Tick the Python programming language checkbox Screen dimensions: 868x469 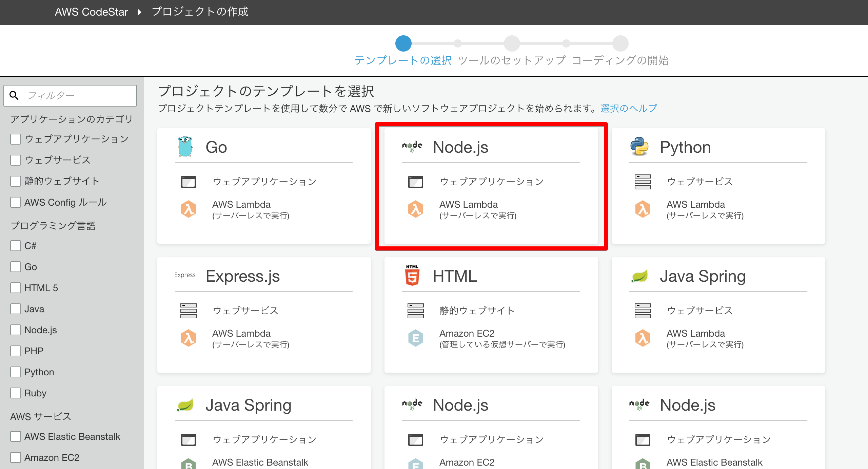[16, 372]
